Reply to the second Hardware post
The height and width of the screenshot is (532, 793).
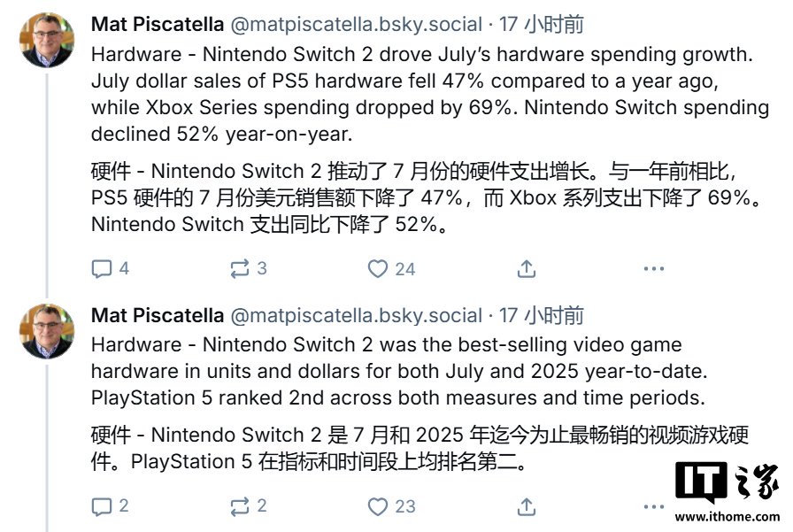pyautogui.click(x=102, y=506)
